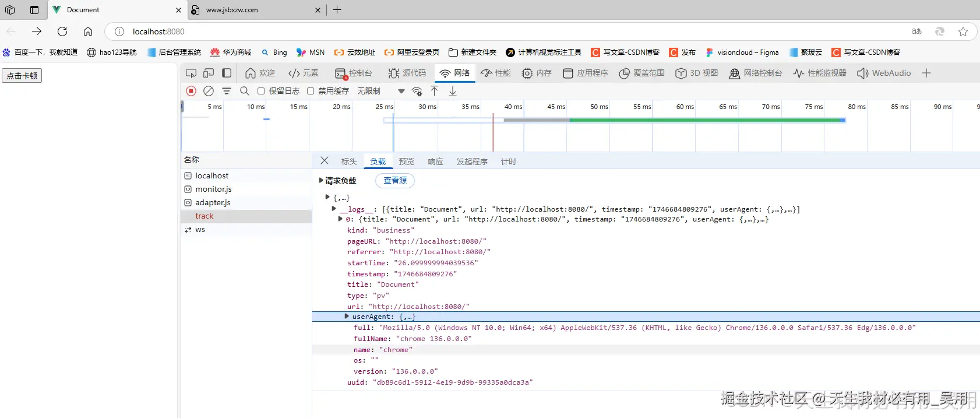Close the request details pane
Image resolution: width=980 pixels, height=418 pixels.
pos(325,161)
